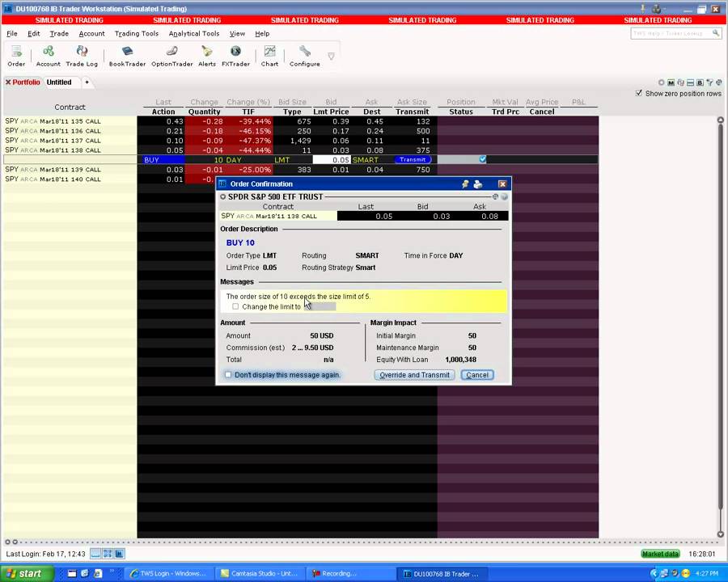Image resolution: width=728 pixels, height=582 pixels.
Task: Check Don't display this message again
Action: (228, 374)
